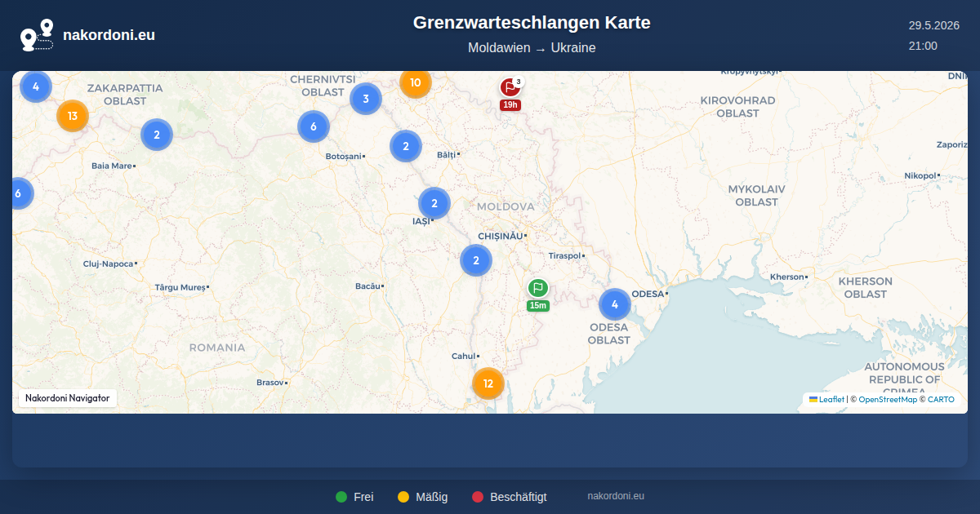Click the red Beschäftigt legend dot
The width and height of the screenshot is (980, 514).
478,497
